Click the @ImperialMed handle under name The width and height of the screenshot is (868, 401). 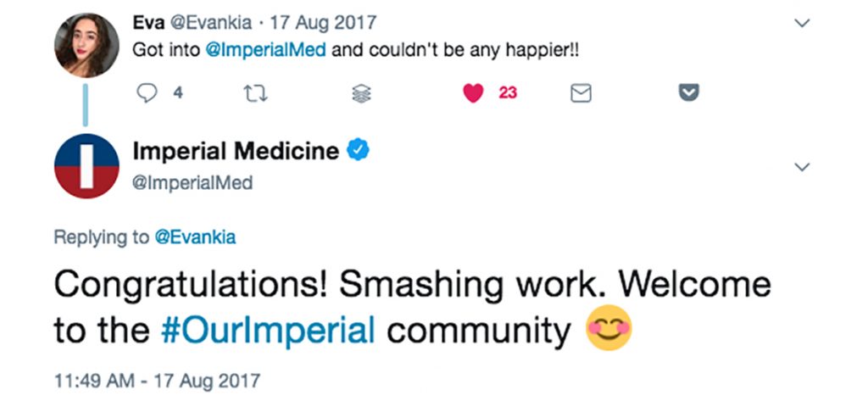193,182
